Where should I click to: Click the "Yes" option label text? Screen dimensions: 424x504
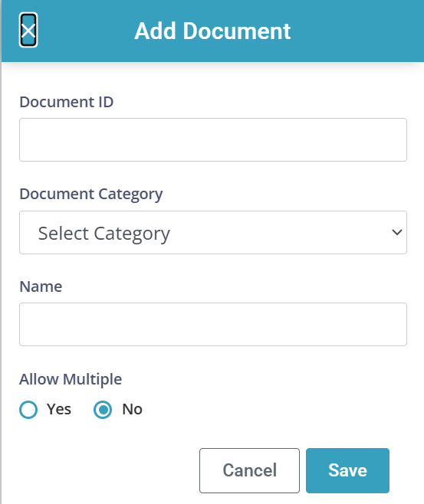59,409
